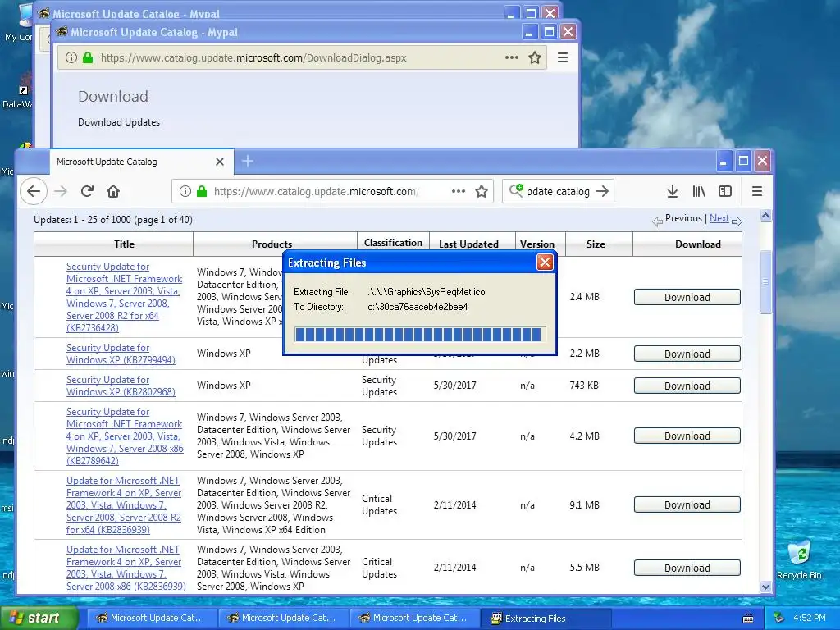Screen dimensions: 840x630
Task: Reload the Microsoft Update Catalog page
Action: (87, 190)
